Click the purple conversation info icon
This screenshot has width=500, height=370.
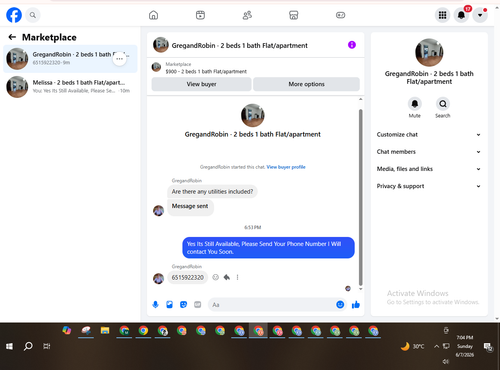[x=352, y=45]
